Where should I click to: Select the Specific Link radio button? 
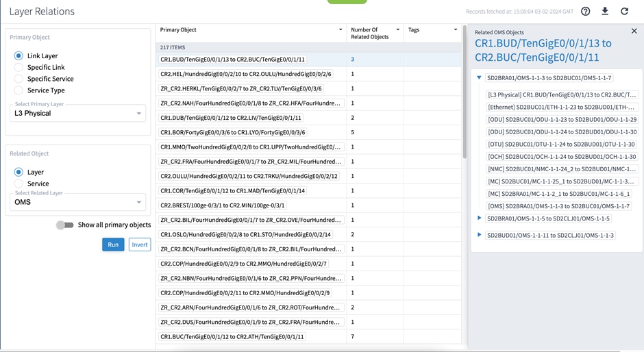pyautogui.click(x=18, y=67)
